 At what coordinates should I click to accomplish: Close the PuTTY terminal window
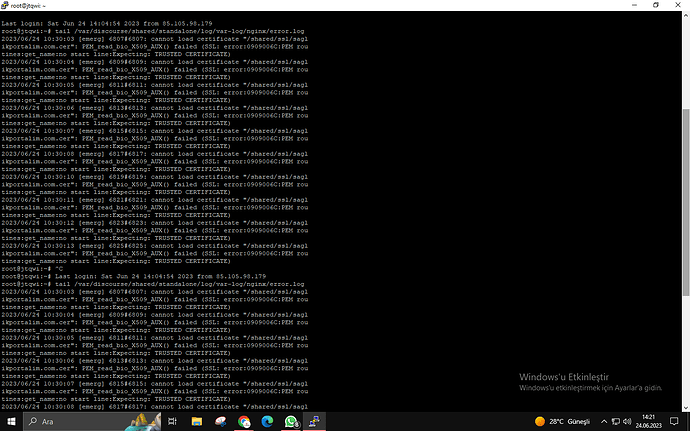coord(678,5)
